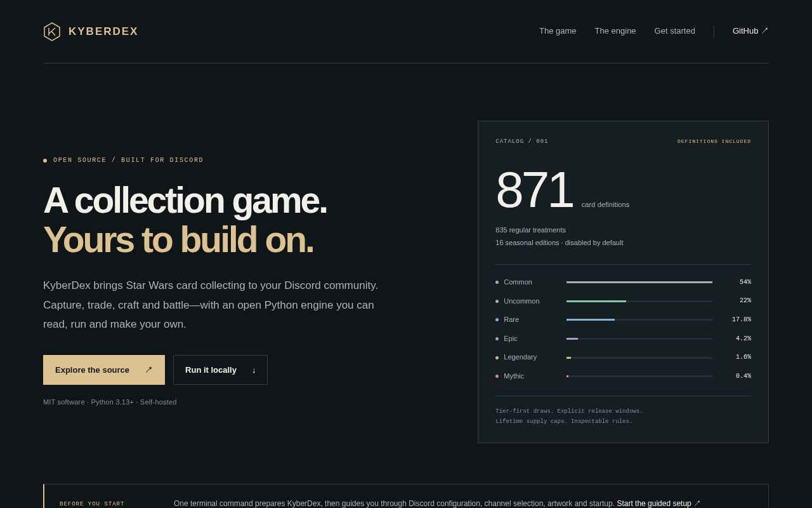Click the large 871 card count

pyautogui.click(x=534, y=190)
